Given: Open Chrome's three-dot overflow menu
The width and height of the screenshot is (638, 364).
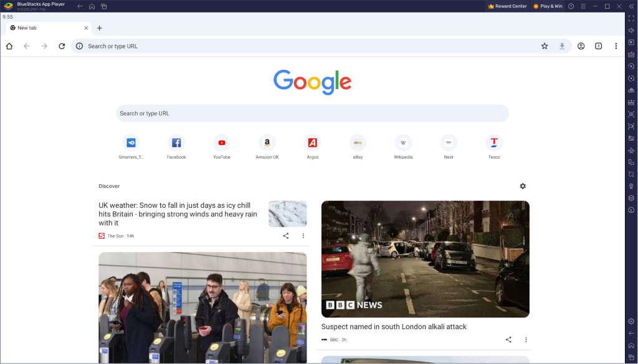Looking at the screenshot, I should (616, 46).
